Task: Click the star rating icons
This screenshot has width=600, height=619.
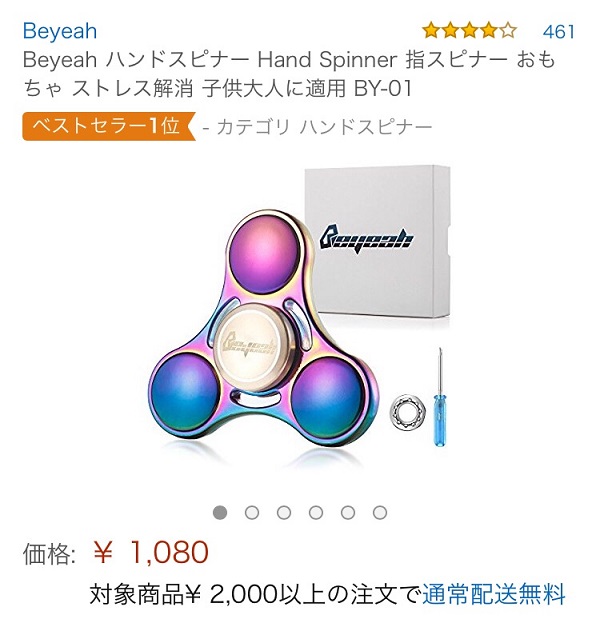Action: pos(469,31)
